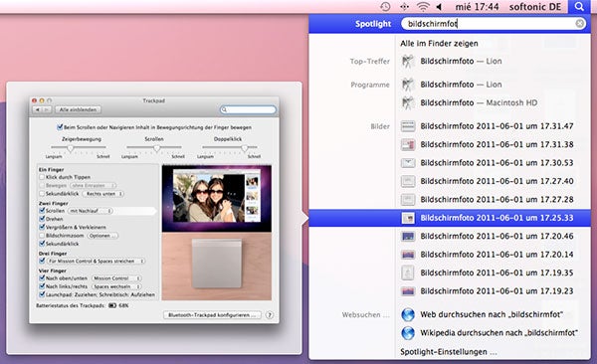The width and height of the screenshot is (597, 364).
Task: Click the Bildschirmzoom Optionen button
Action: (x=102, y=236)
